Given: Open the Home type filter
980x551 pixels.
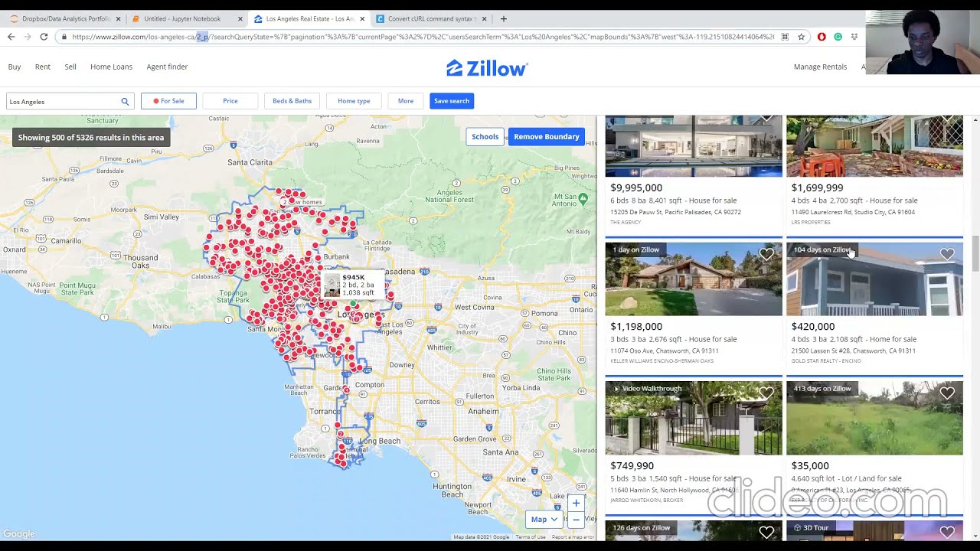Looking at the screenshot, I should click(354, 101).
